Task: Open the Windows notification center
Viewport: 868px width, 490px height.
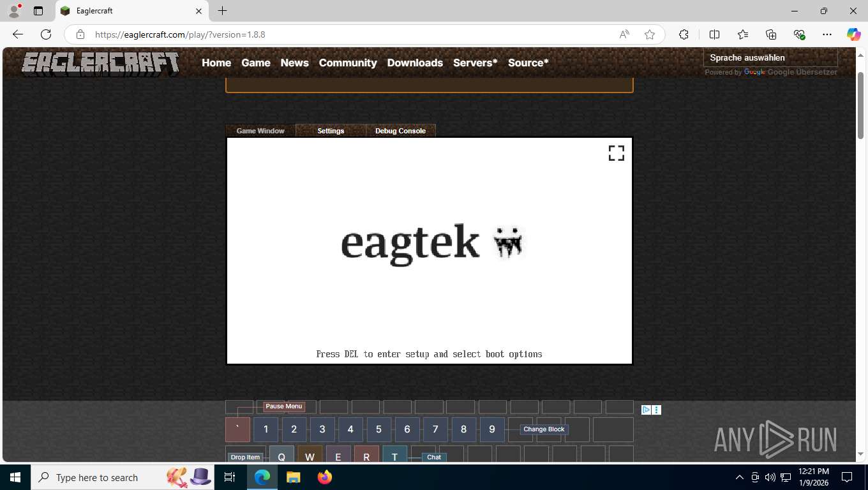Action: (847, 477)
